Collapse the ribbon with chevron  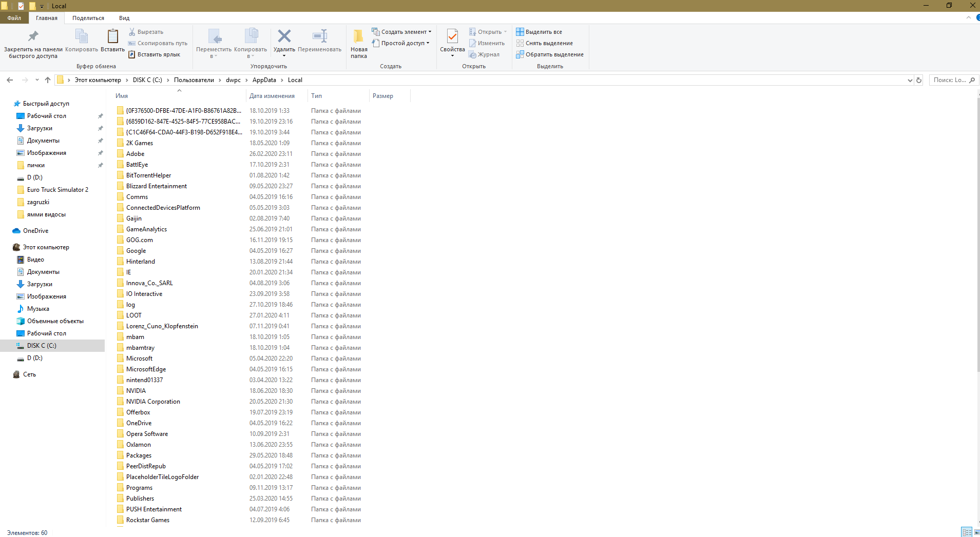969,17
